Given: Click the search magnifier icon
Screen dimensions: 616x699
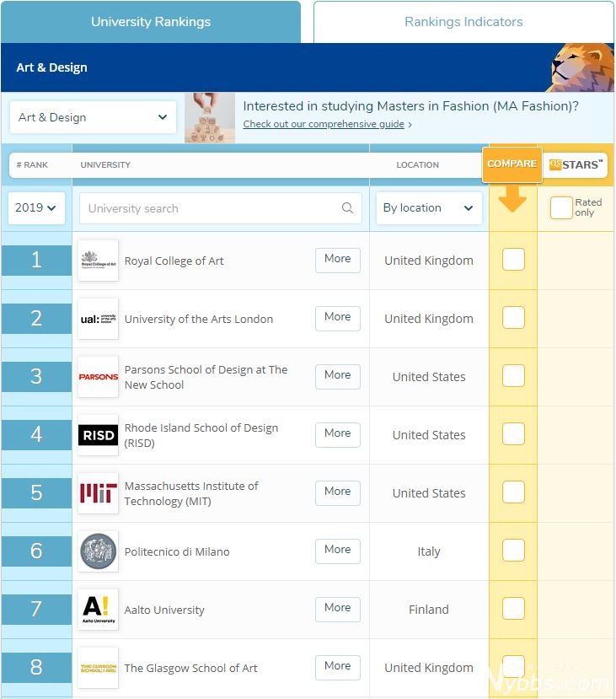Looking at the screenshot, I should tap(347, 207).
